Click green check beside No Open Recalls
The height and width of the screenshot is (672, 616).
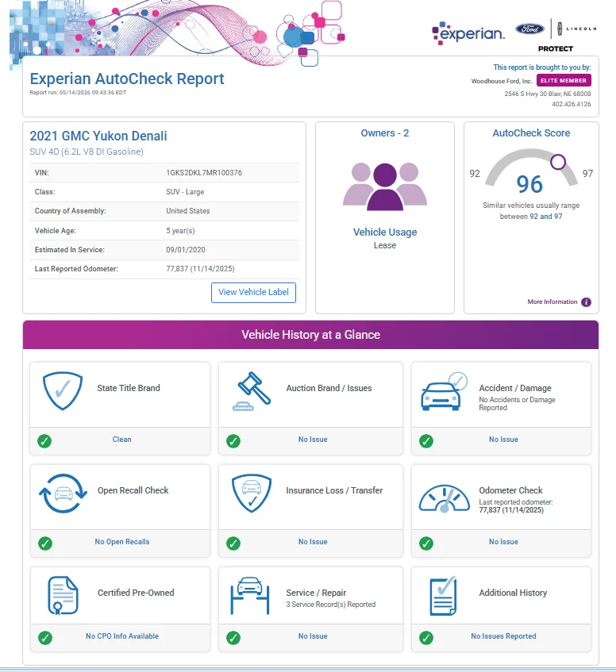[x=45, y=543]
